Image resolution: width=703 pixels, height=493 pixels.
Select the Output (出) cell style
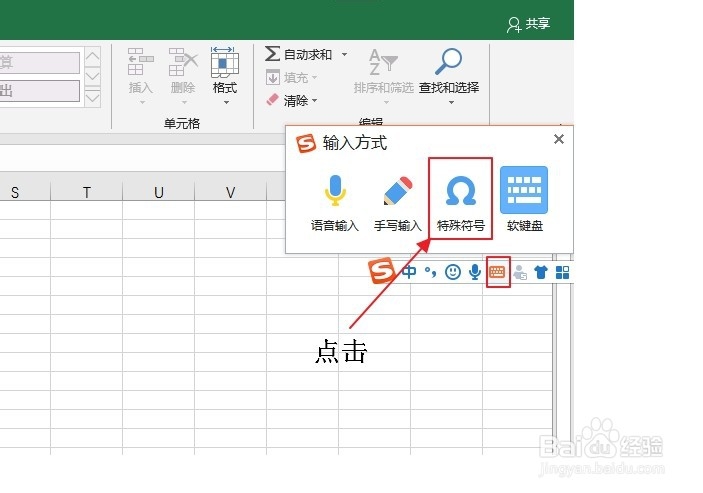pyautogui.click(x=39, y=91)
